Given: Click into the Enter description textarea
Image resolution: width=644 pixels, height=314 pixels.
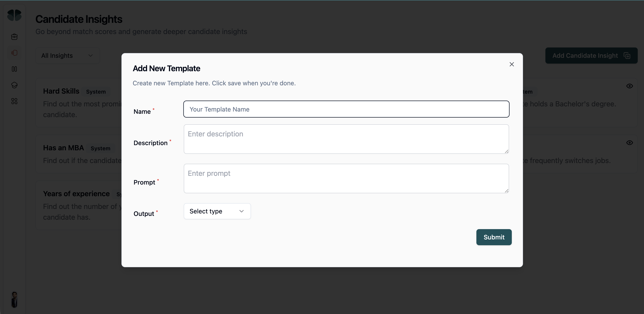Looking at the screenshot, I should point(346,139).
